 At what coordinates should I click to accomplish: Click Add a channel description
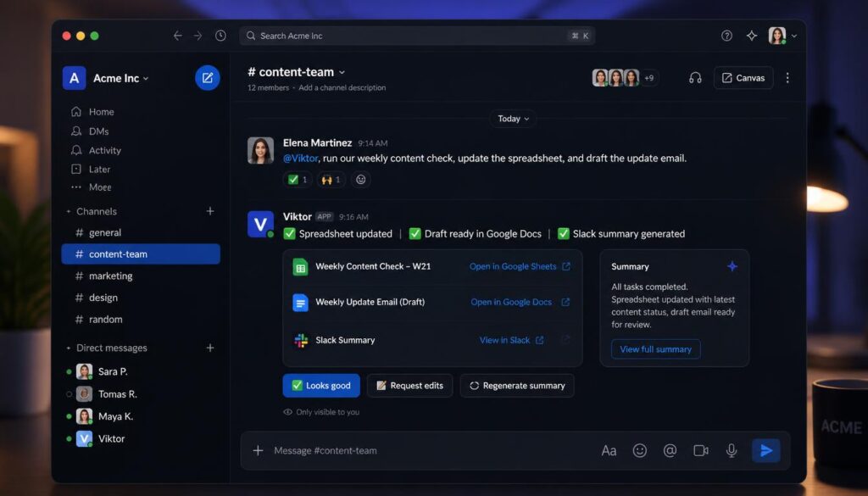pyautogui.click(x=342, y=87)
